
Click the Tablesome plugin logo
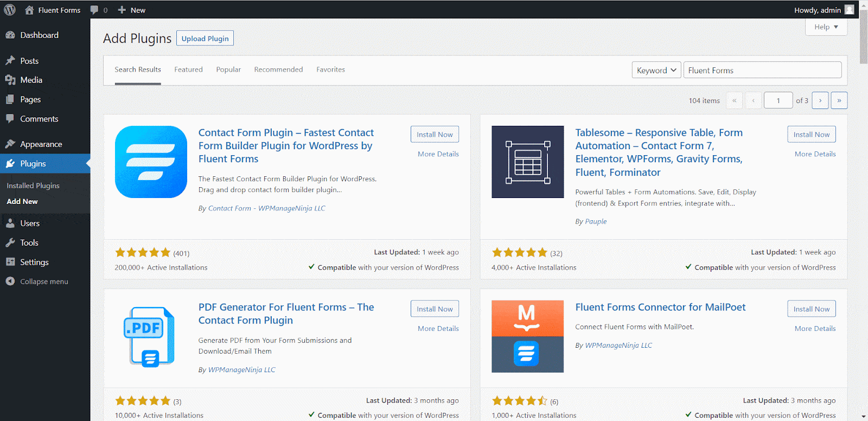[x=528, y=162]
